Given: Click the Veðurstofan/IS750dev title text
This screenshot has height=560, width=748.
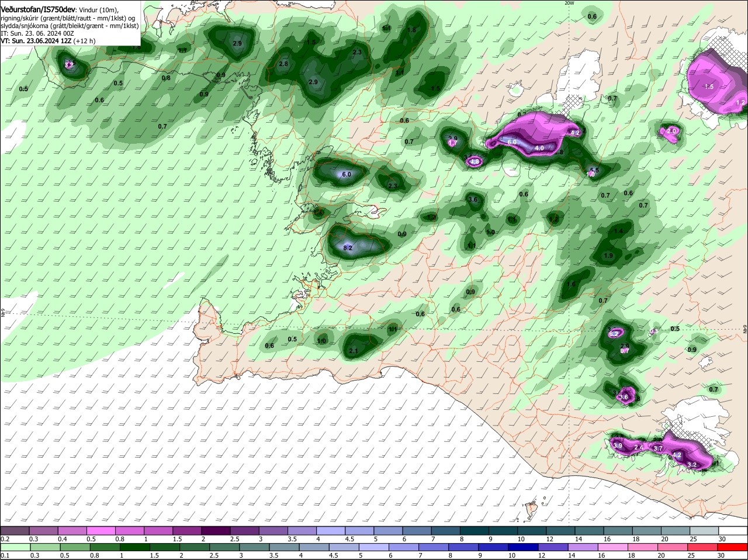Looking at the screenshot, I should [38, 10].
